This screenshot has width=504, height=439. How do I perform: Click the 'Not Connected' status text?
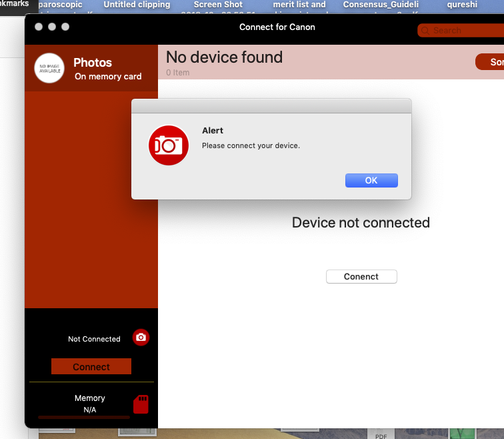pyautogui.click(x=94, y=339)
